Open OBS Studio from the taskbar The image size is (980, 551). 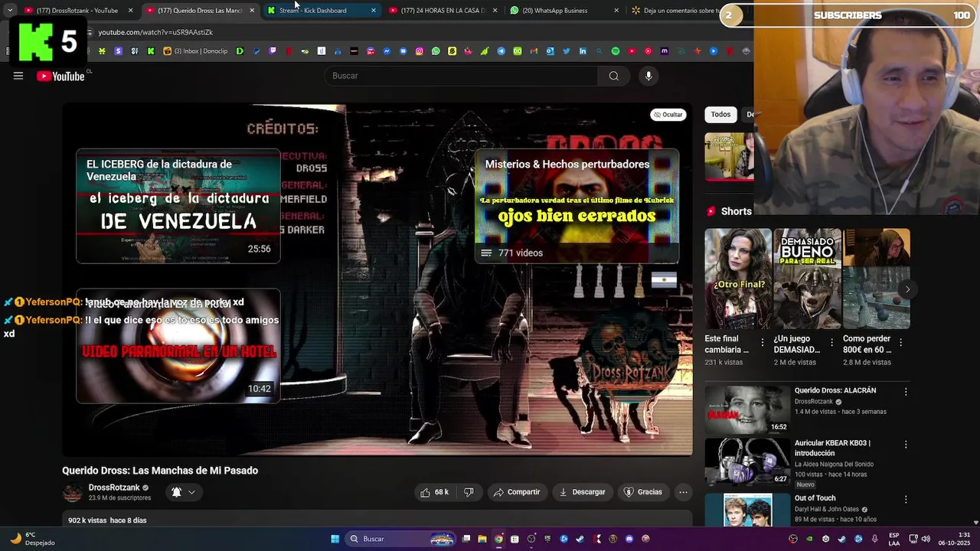pos(531,539)
